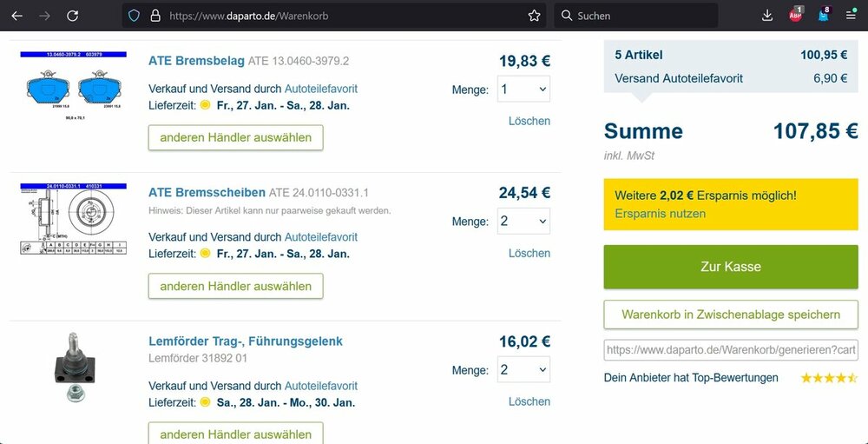
Task: Click Warenkorb in Zwischenablage speichern button
Action: point(731,315)
